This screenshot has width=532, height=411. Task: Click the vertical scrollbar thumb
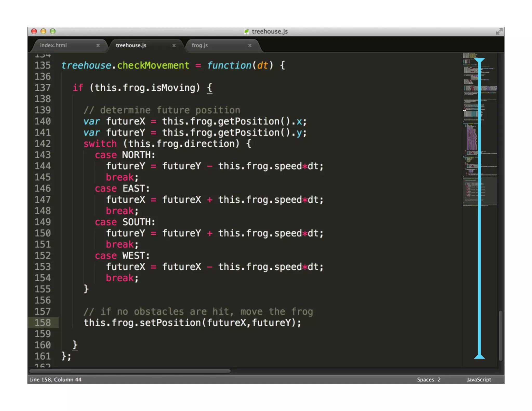tap(500, 335)
